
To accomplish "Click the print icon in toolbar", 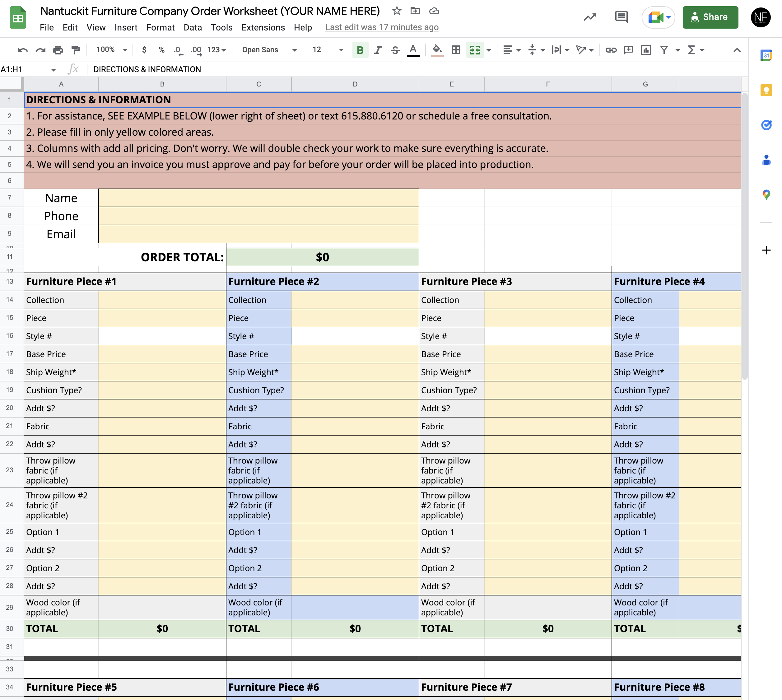I will (58, 50).
